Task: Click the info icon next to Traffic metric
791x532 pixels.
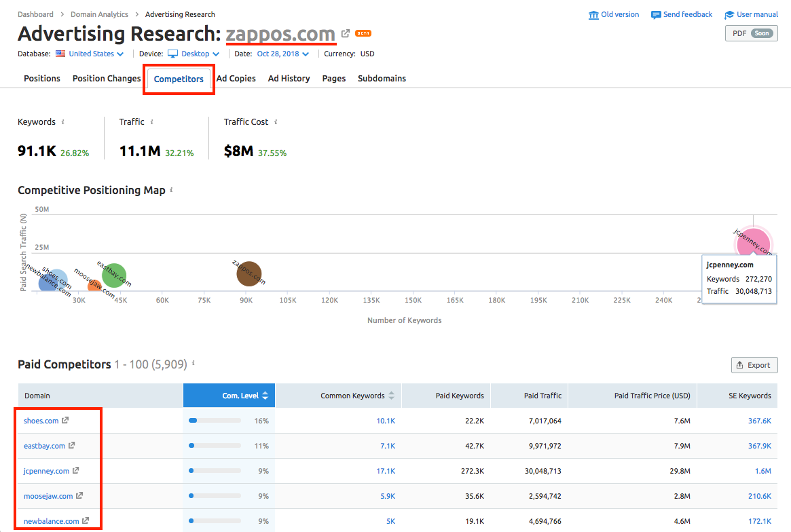Action: tap(151, 121)
